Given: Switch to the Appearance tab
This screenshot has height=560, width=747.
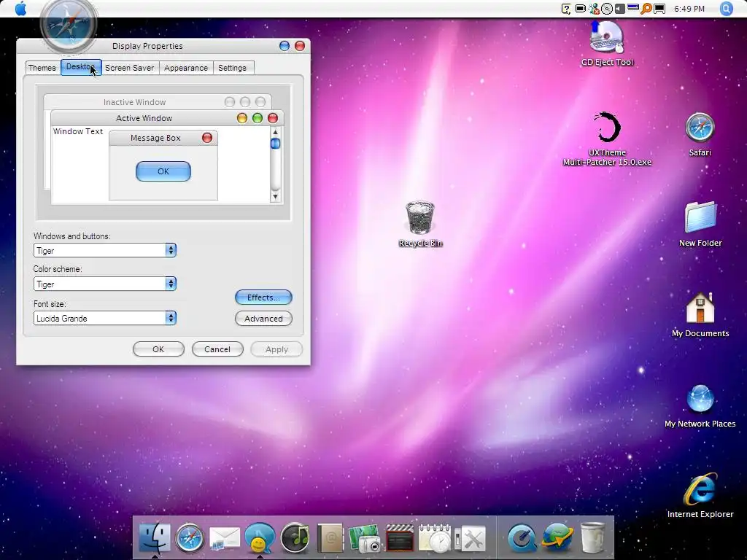Looking at the screenshot, I should tap(186, 68).
